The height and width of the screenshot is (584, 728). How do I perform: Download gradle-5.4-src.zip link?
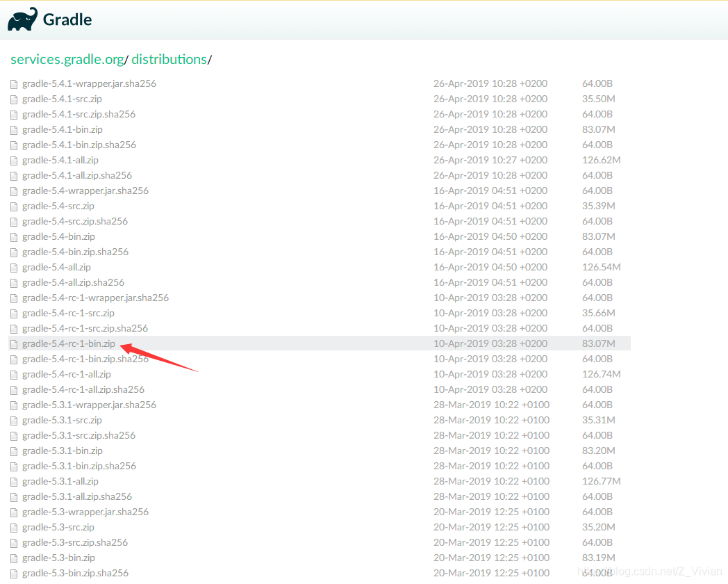click(x=58, y=206)
